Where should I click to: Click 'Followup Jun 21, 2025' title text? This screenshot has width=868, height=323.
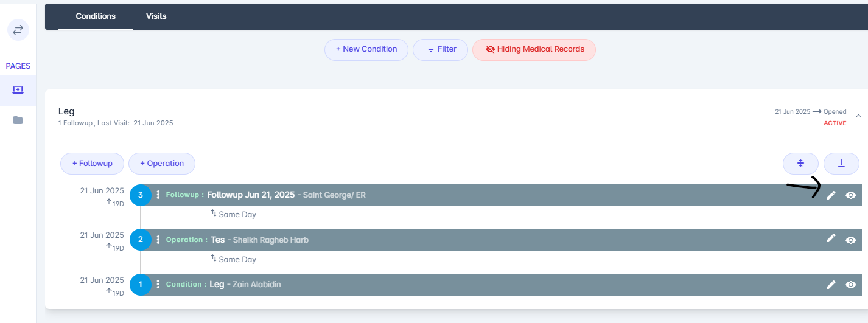[251, 195]
